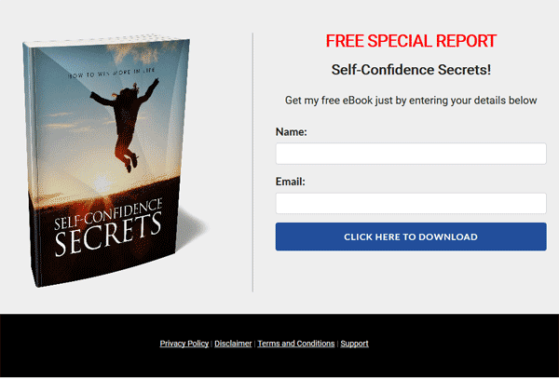This screenshot has height=392, width=559.
Task: Click the book's white page edge on top
Action: point(106,40)
